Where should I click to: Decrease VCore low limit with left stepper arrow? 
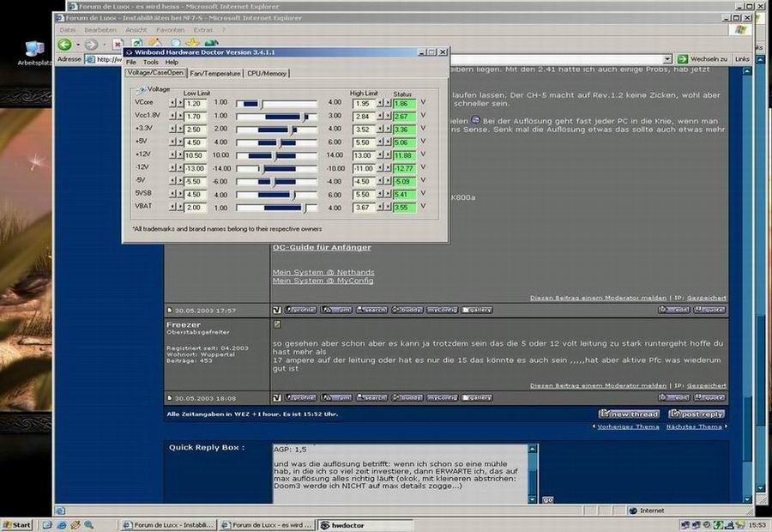pyautogui.click(x=172, y=103)
